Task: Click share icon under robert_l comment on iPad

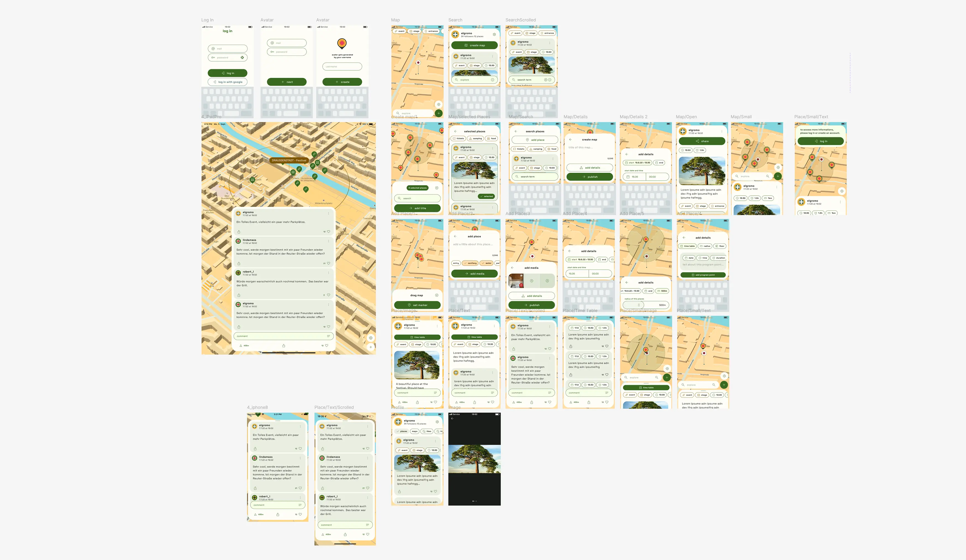Action: click(239, 295)
